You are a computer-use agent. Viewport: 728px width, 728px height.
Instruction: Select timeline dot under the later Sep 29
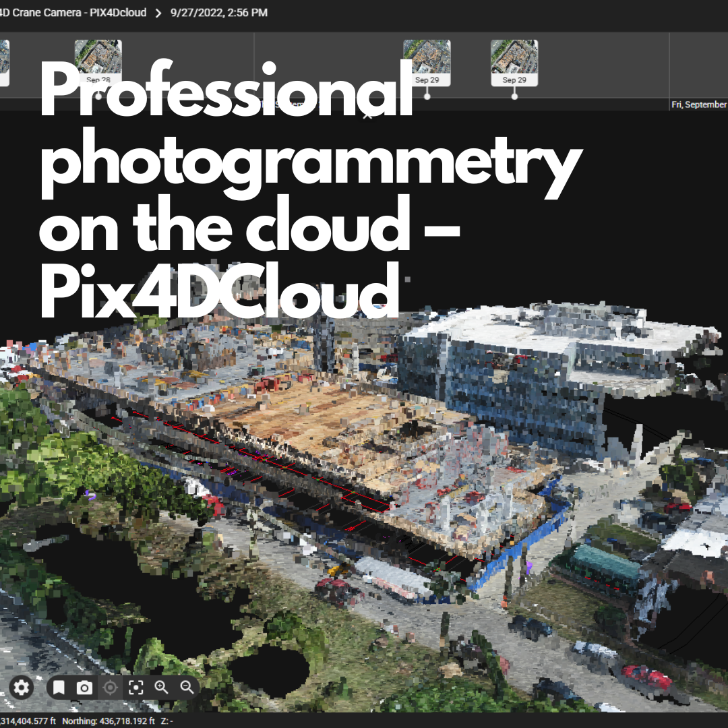(x=514, y=96)
